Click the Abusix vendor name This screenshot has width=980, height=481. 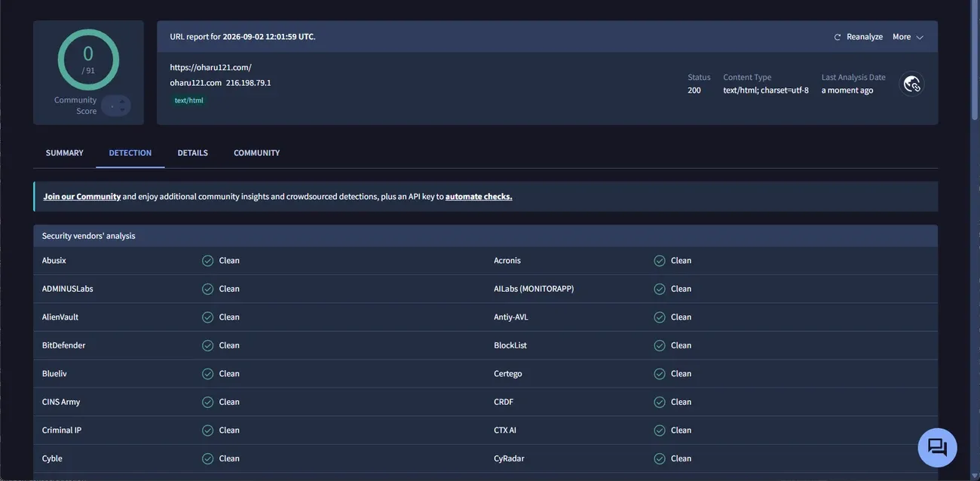[x=54, y=261]
